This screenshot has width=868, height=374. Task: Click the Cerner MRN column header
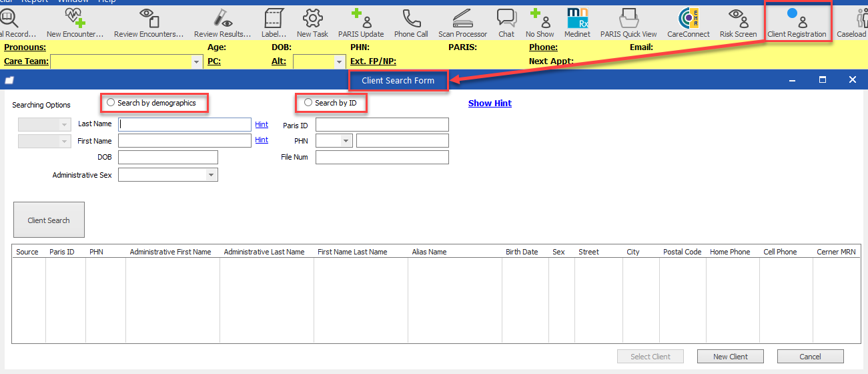[x=835, y=252]
